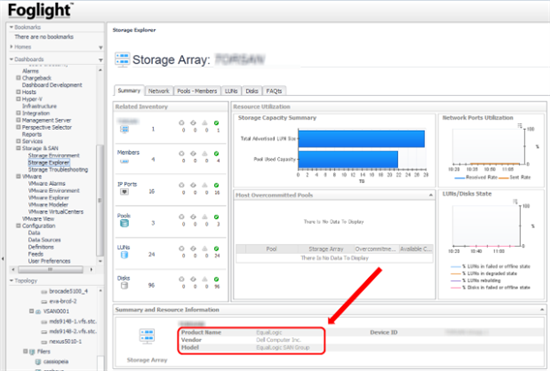The height and width of the screenshot is (371, 550).
Task: Click the Members inventory icon
Action: point(125,161)
